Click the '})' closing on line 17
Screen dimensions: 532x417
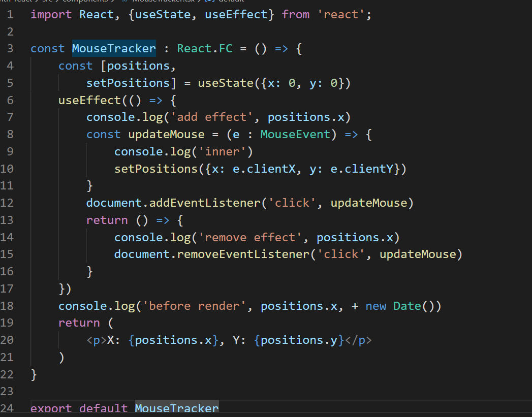pos(65,289)
